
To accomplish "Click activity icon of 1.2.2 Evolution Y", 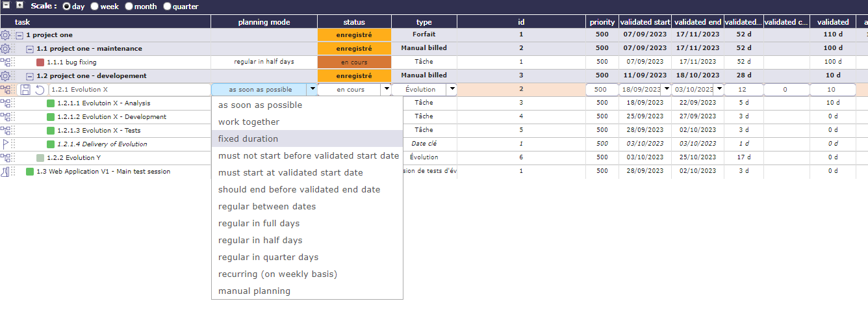I will (5, 157).
